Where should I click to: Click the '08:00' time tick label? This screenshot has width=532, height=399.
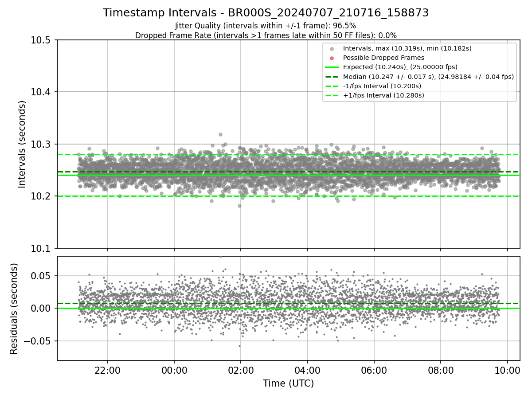440,370
